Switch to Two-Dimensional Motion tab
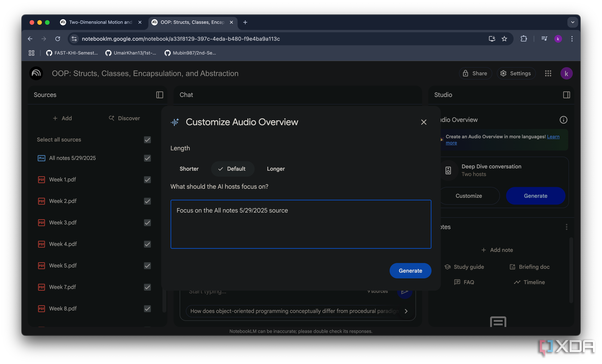The width and height of the screenshot is (602, 364). click(x=100, y=22)
